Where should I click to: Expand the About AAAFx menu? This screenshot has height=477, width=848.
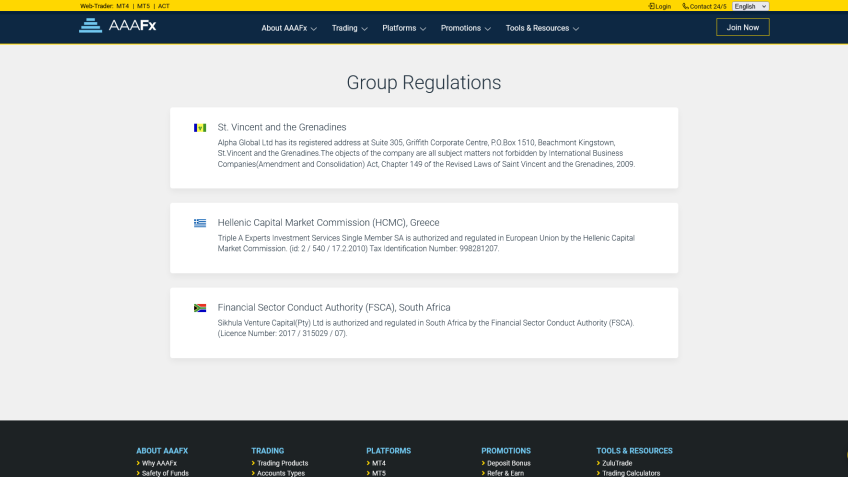point(289,28)
